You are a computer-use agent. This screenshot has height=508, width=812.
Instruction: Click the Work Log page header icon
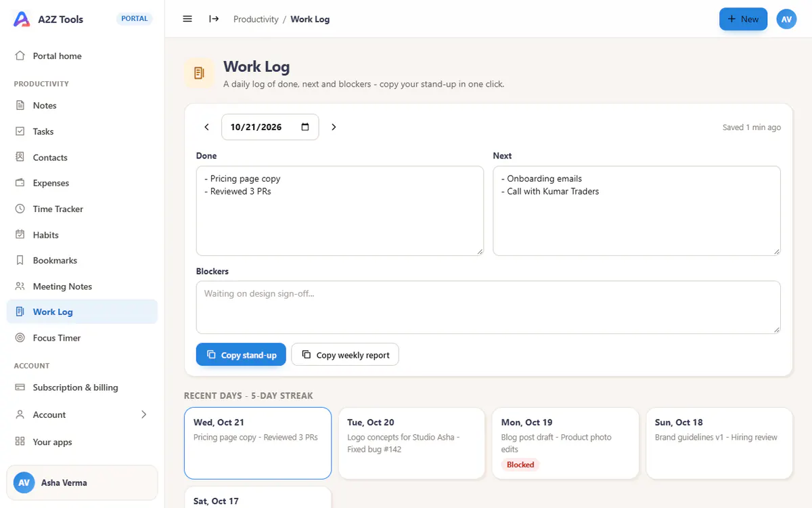click(x=199, y=73)
